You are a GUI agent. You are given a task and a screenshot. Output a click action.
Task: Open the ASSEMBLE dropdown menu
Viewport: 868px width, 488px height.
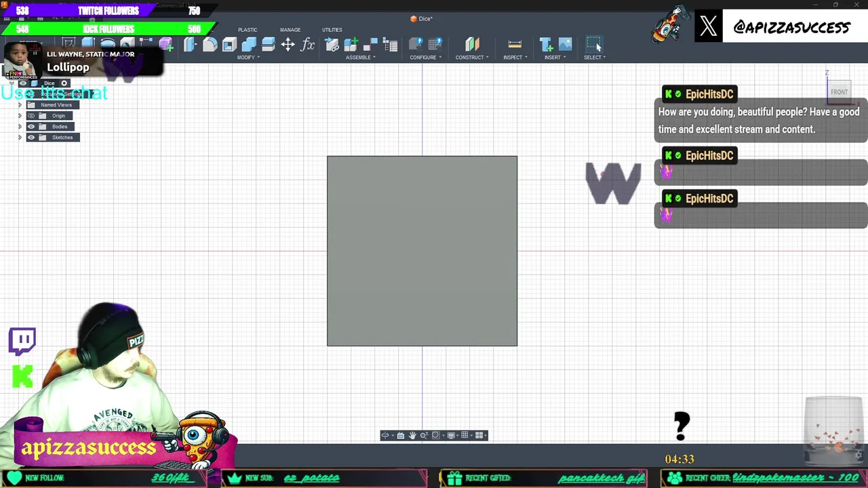361,58
